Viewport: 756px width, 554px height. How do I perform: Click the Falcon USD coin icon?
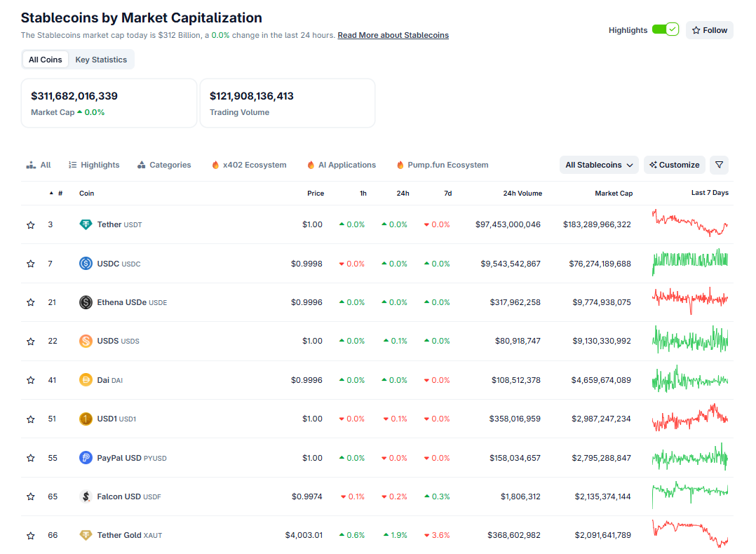tap(86, 496)
